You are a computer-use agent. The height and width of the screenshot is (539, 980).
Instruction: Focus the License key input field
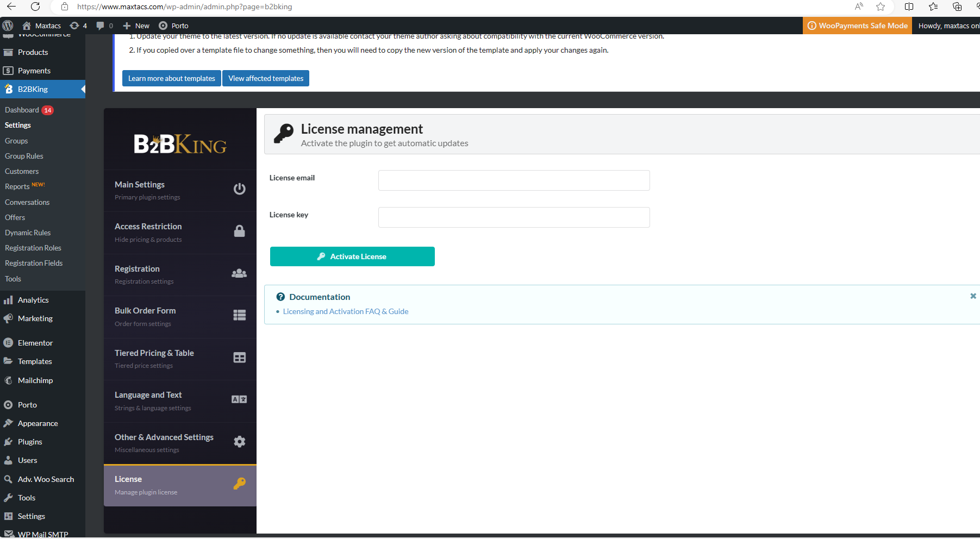[x=514, y=217]
